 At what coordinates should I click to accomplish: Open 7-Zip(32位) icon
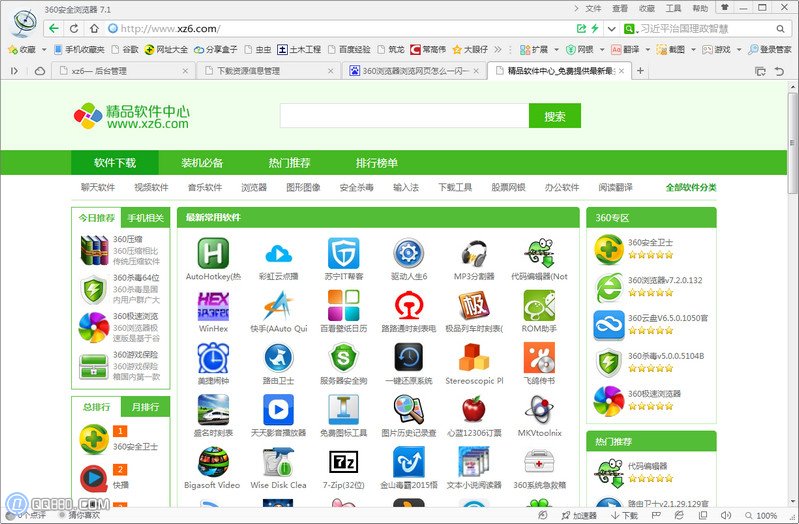343,462
